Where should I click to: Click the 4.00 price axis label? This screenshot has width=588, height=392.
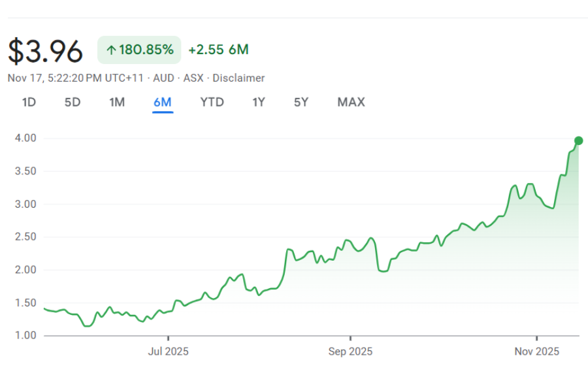(25, 139)
